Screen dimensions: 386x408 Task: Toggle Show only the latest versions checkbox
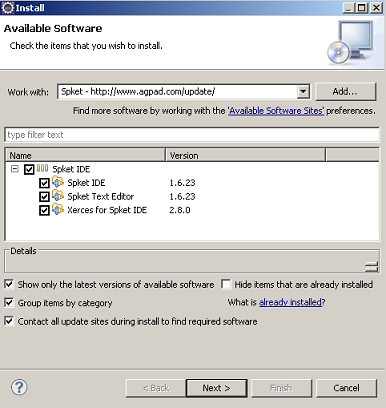coord(9,284)
